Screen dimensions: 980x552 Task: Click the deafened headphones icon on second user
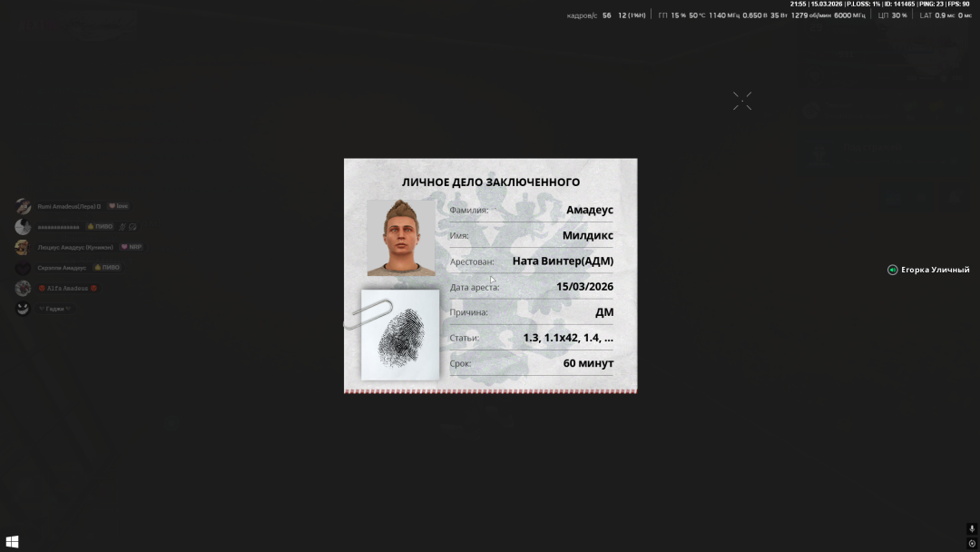pyautogui.click(x=132, y=227)
